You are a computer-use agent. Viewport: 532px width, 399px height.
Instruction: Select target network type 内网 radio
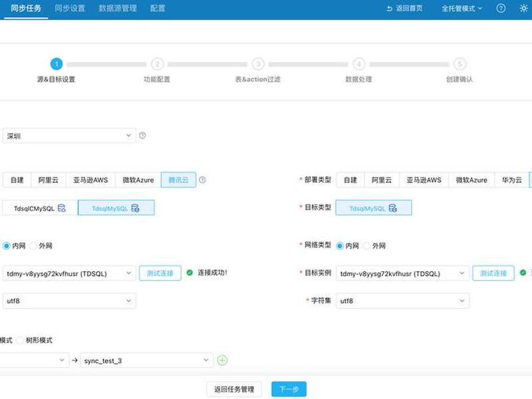pyautogui.click(x=340, y=245)
